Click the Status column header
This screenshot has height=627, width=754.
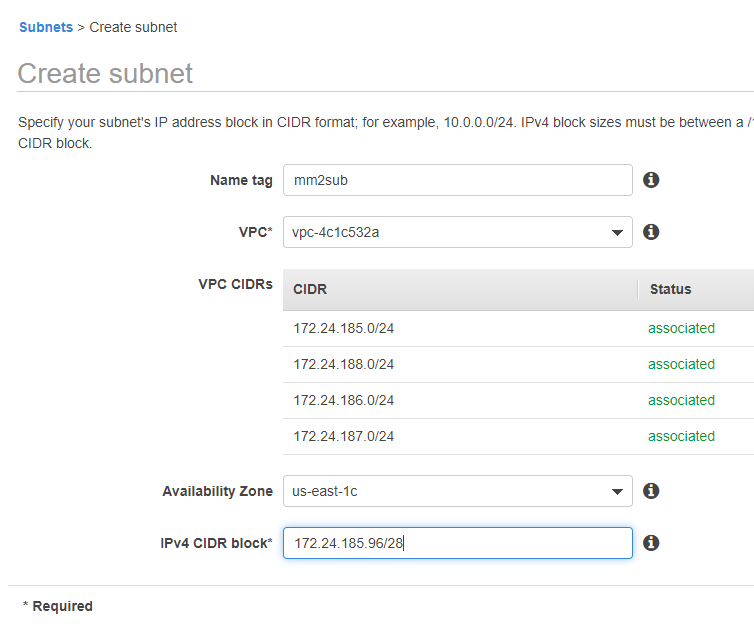(x=670, y=289)
